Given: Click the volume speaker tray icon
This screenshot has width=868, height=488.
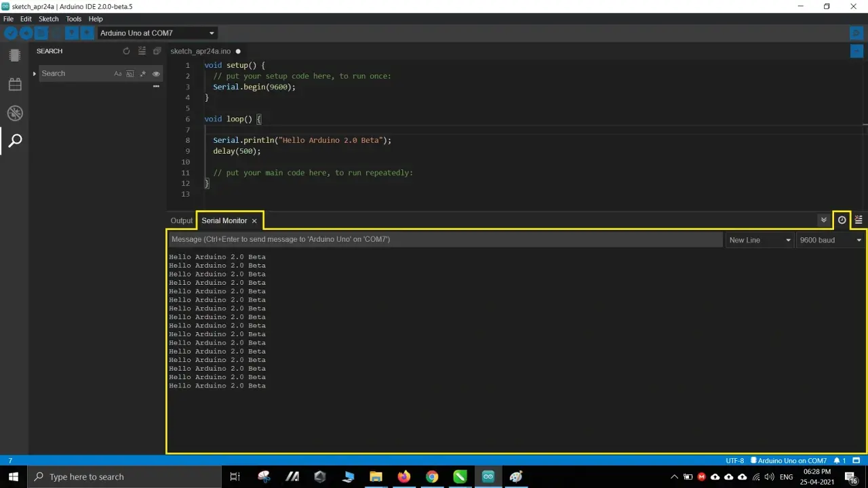Looking at the screenshot, I should (x=770, y=476).
